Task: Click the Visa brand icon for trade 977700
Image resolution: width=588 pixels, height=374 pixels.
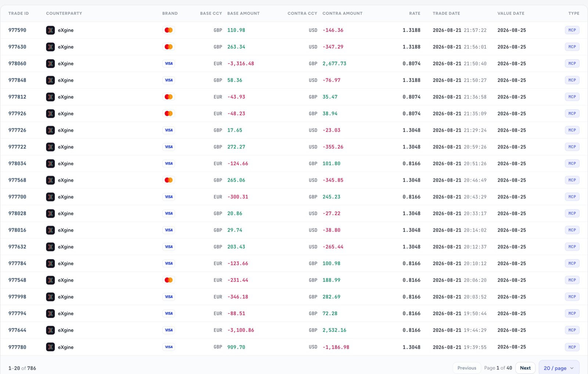Action: point(169,197)
